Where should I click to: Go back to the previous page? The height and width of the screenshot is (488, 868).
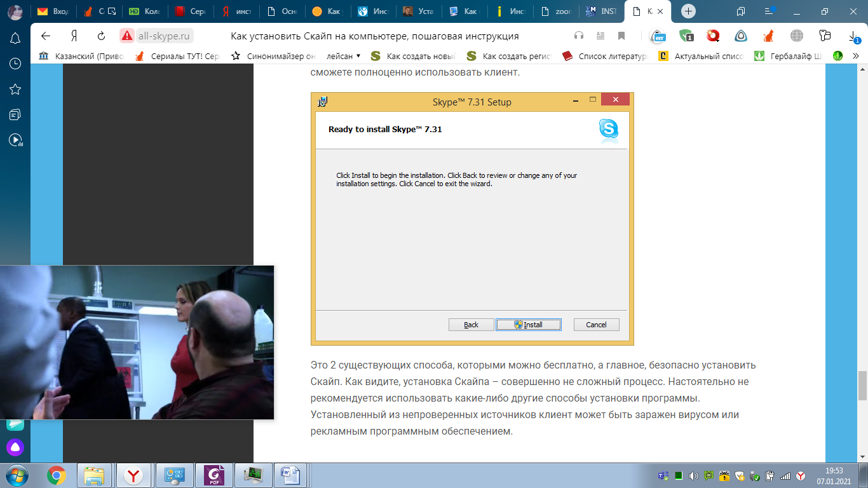[x=45, y=36]
